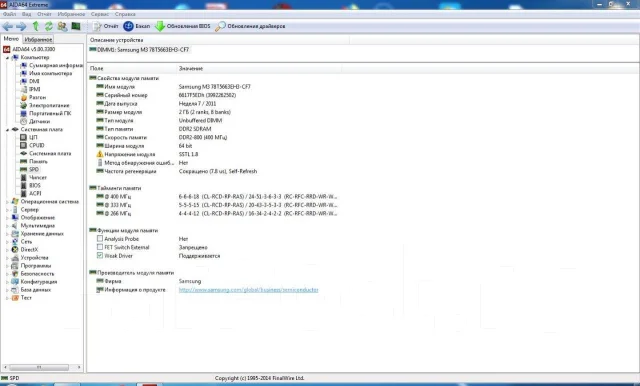This screenshot has width=640, height=386.
Task: Click the Программы tree icon
Action: pos(15,266)
